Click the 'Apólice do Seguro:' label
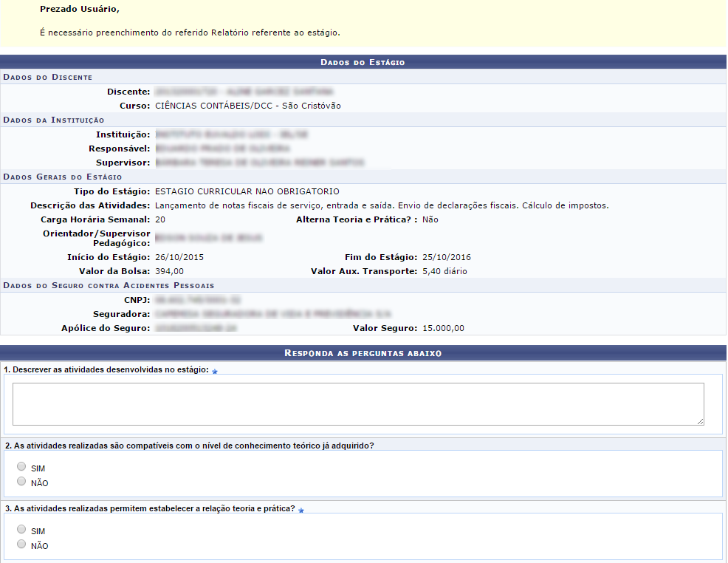 coord(106,328)
